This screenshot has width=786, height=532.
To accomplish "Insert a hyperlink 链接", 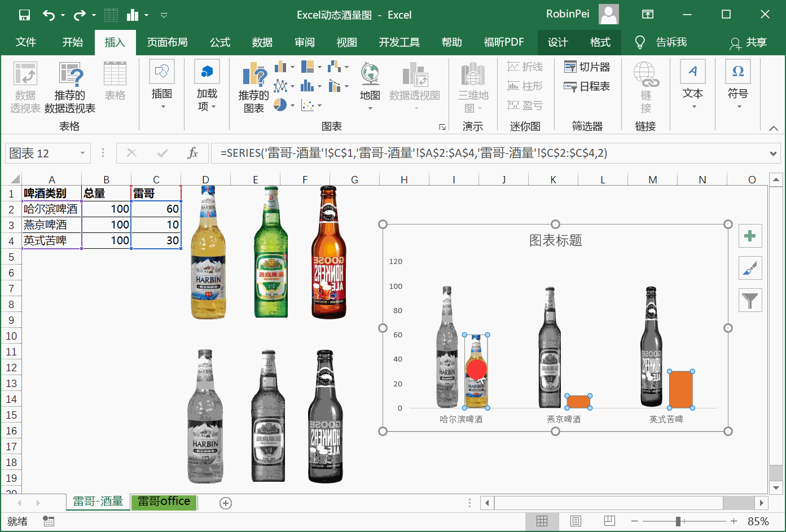I will 646,87.
